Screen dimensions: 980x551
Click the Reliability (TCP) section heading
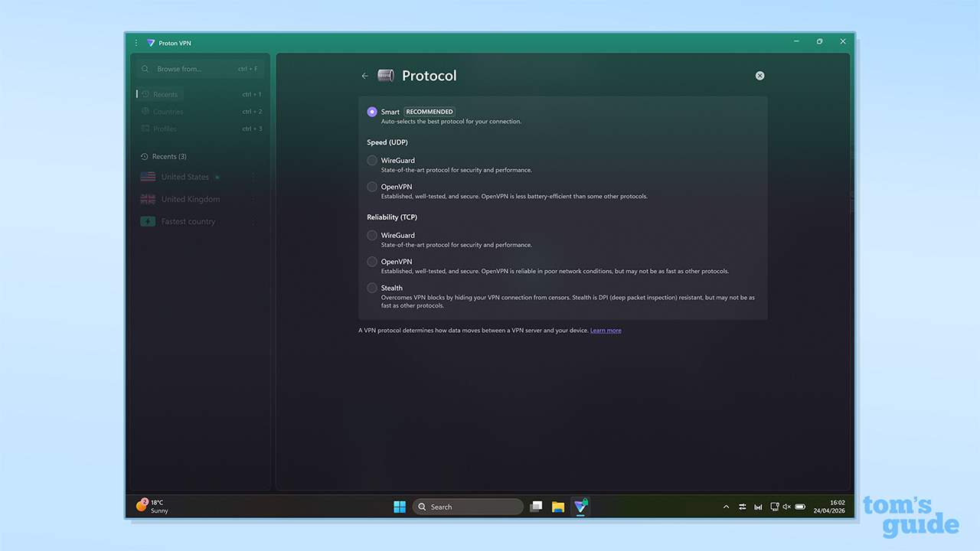point(392,217)
